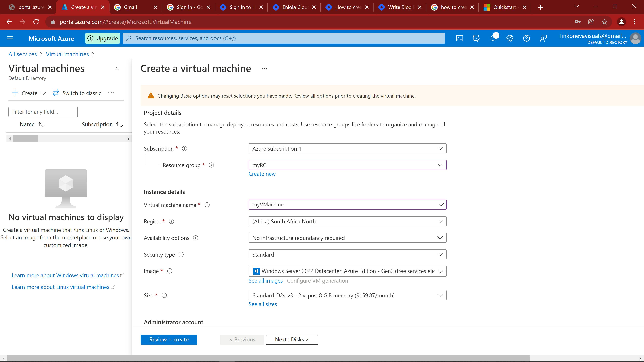Click the VM list scrollbar right arrow
This screenshot has height=362, width=644.
(128, 139)
